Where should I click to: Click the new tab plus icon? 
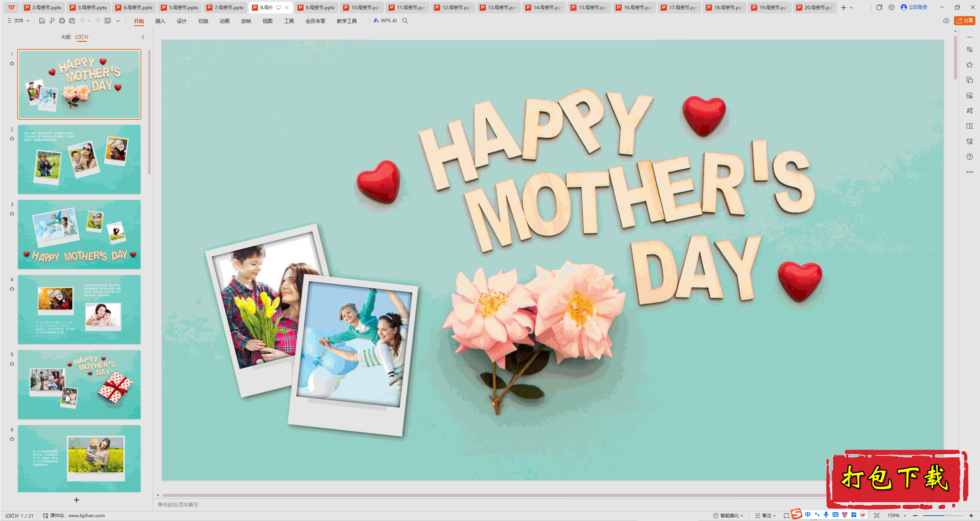pos(844,7)
